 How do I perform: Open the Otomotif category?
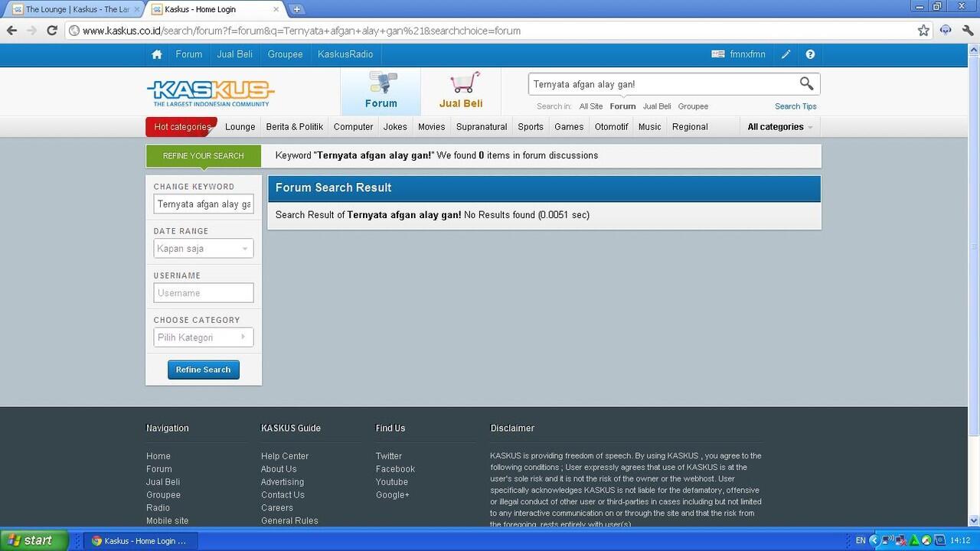coord(612,127)
